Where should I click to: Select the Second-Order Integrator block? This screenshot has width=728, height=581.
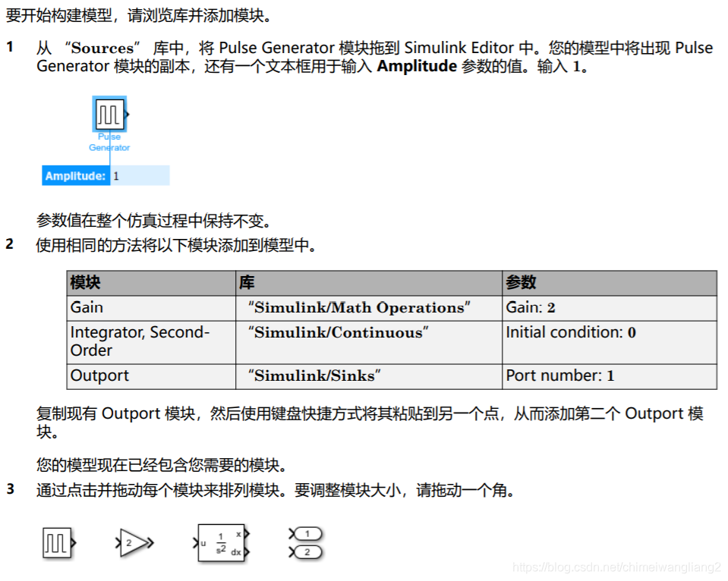tap(222, 543)
